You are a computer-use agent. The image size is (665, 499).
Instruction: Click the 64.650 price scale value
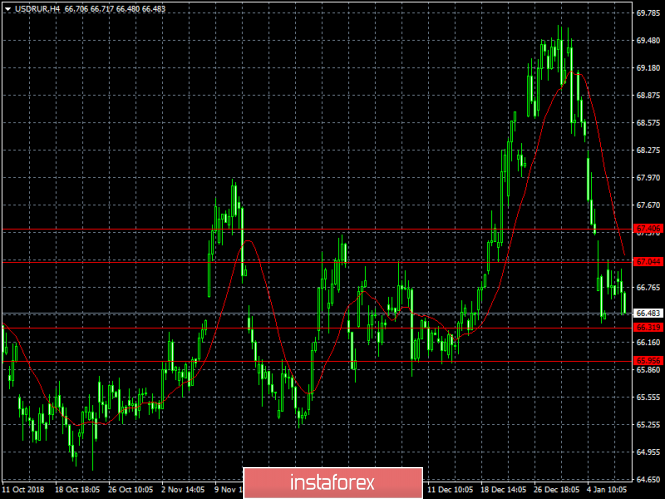[648, 478]
